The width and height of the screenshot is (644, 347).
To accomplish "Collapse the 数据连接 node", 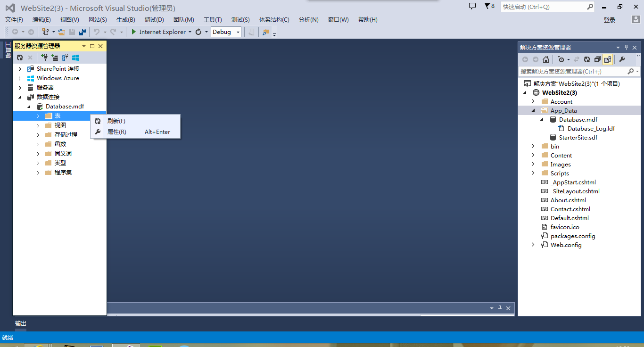I will [20, 97].
